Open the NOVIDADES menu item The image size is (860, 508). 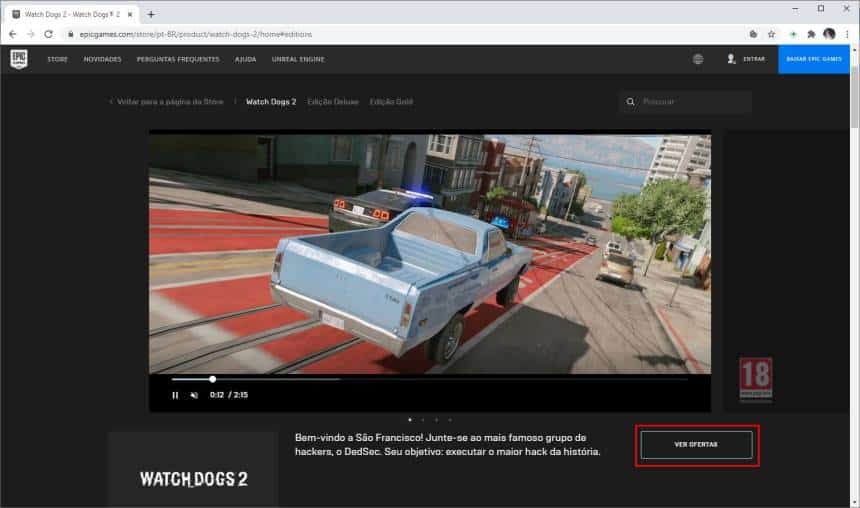(x=103, y=59)
